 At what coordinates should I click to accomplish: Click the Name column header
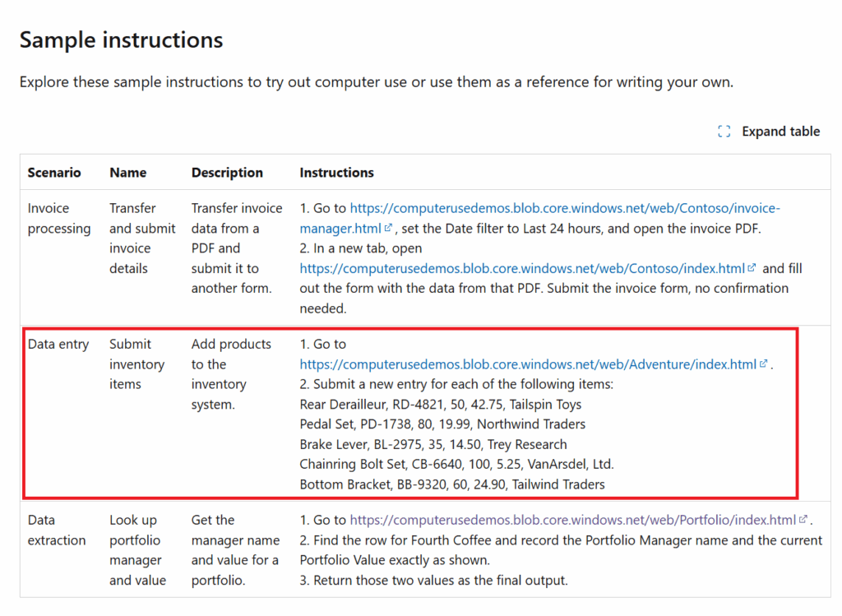[x=127, y=173]
